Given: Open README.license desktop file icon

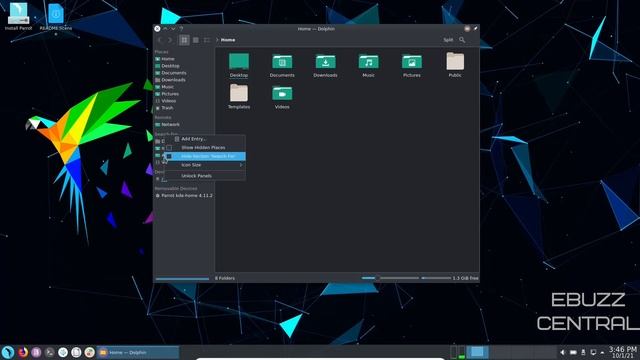Looking at the screenshot, I should (56, 17).
